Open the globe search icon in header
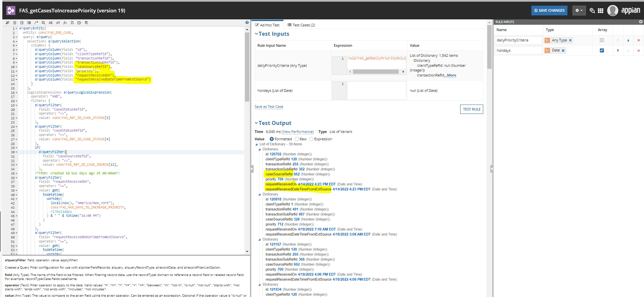644x297 pixels. 592,11
